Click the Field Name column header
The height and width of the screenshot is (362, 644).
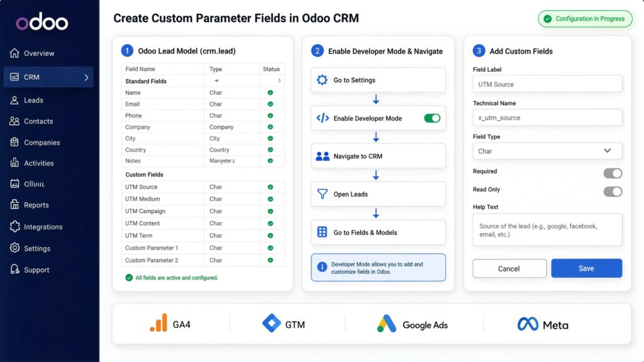click(x=163, y=69)
